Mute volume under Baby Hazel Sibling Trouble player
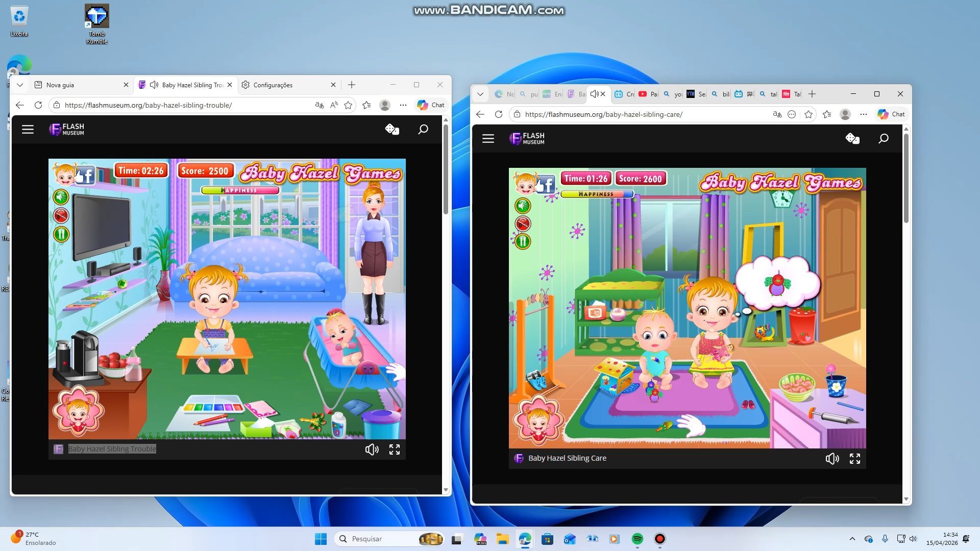 tap(372, 449)
